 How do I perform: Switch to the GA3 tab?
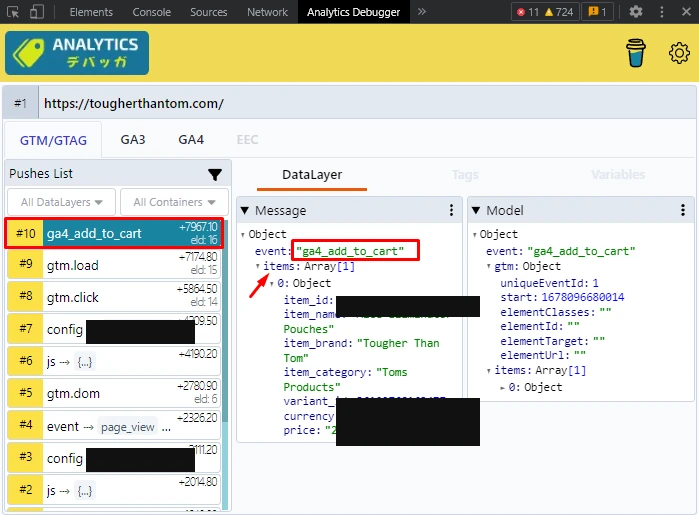pos(133,140)
